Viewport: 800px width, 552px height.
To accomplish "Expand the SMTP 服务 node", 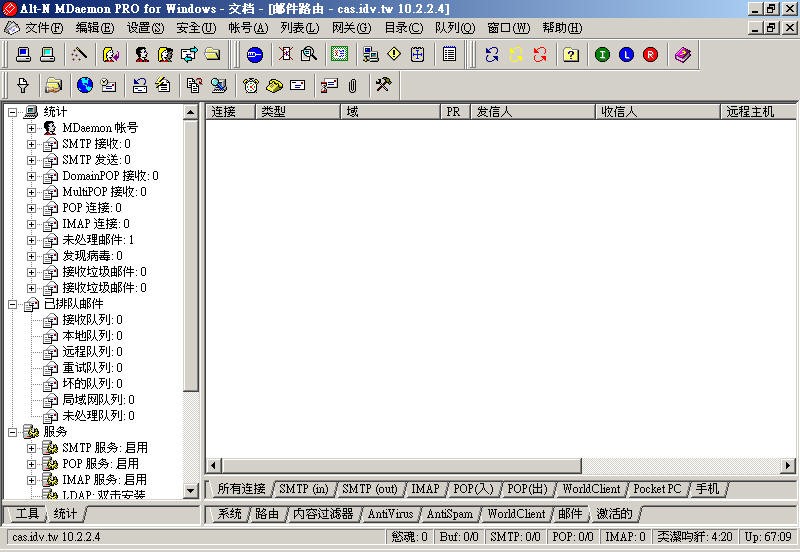I will [x=32, y=448].
